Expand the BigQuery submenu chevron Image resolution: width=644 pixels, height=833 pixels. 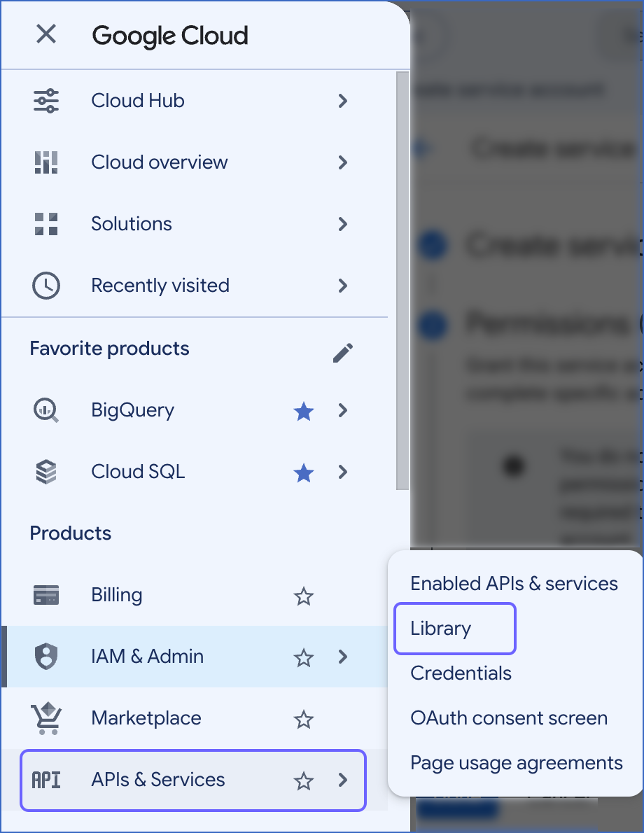click(x=343, y=410)
